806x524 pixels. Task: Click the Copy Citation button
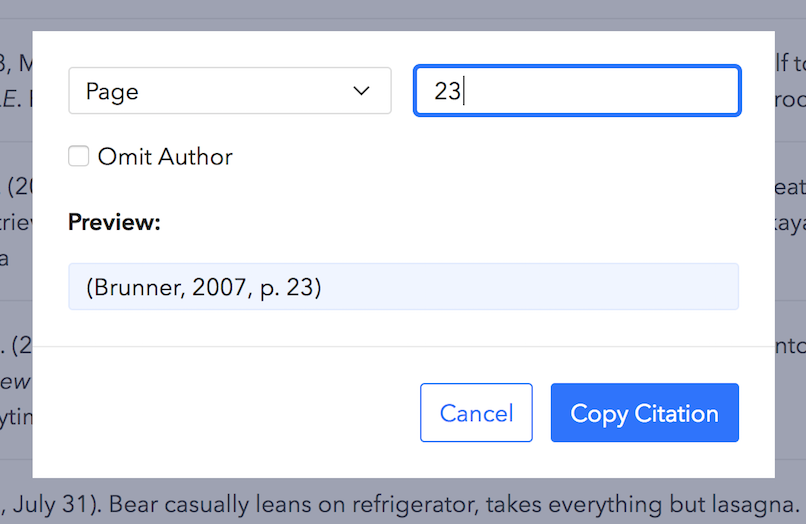point(644,413)
